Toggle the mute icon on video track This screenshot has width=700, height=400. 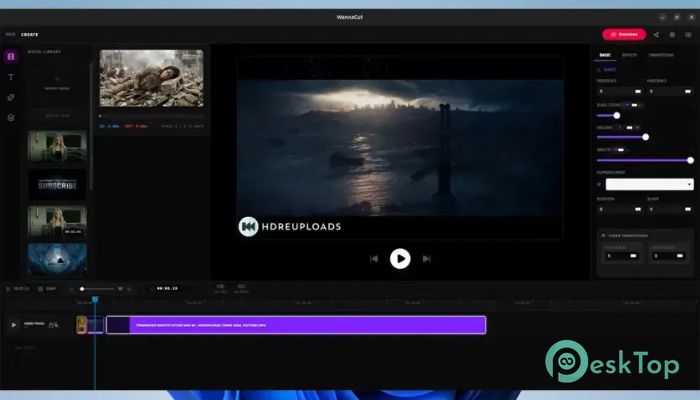click(56, 325)
